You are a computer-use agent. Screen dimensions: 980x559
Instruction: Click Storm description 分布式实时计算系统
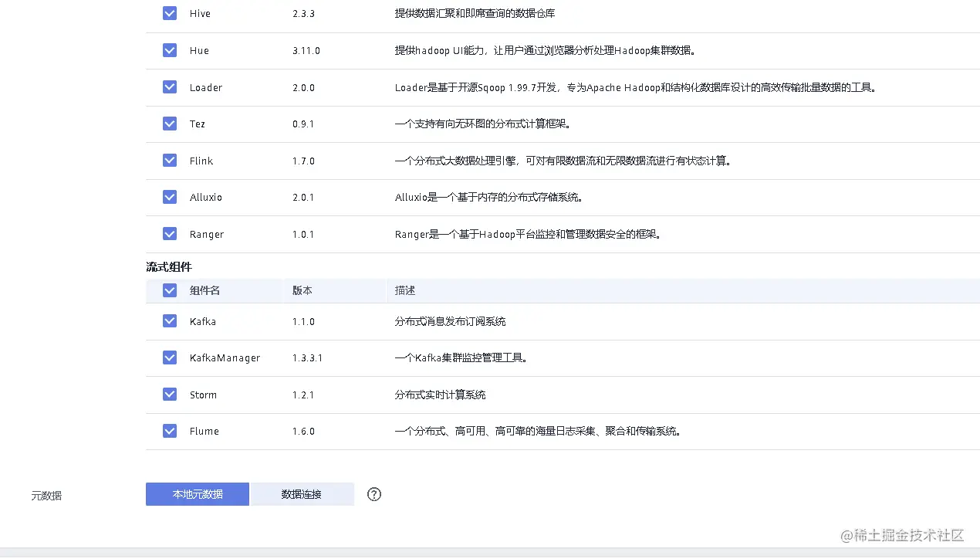(440, 395)
